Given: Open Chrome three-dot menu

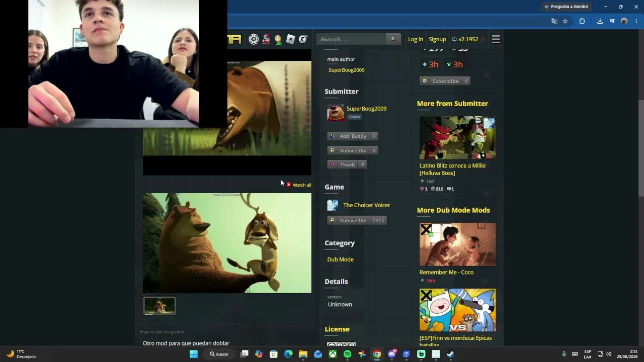Looking at the screenshot, I should pyautogui.click(x=636, y=21).
